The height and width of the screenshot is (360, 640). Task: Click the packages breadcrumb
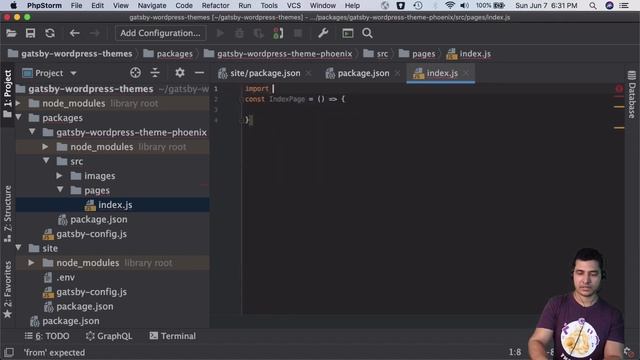169,53
